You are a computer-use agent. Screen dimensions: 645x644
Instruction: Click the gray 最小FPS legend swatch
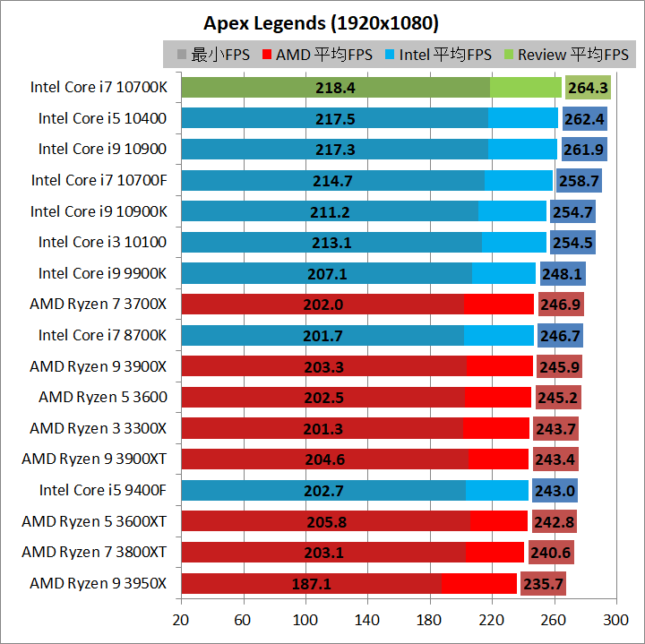coord(181,55)
